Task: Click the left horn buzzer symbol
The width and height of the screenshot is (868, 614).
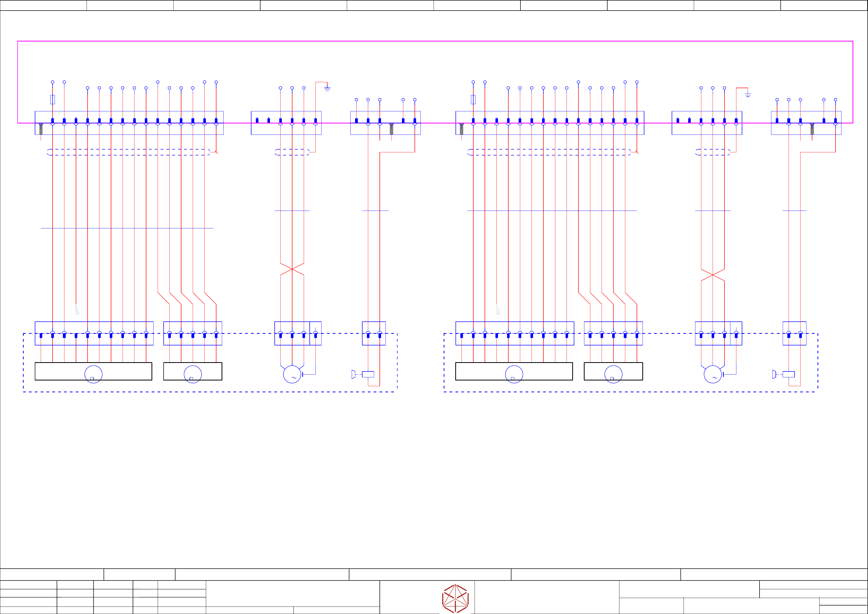Action: click(x=353, y=374)
